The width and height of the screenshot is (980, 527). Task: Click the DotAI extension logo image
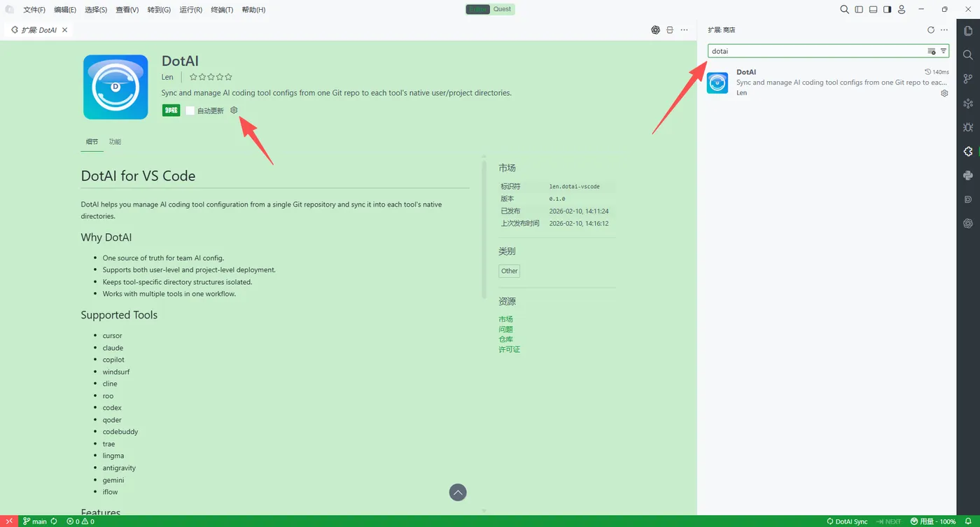click(115, 87)
